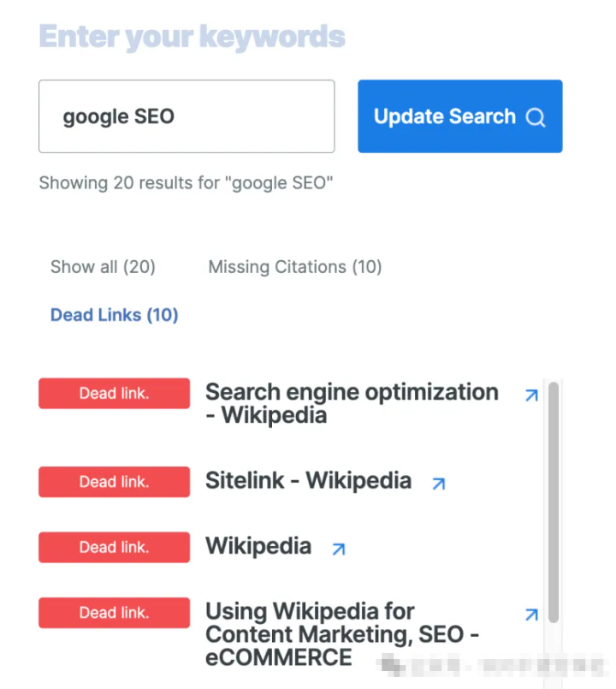Click external link arrow next to Wikipedia result

[x=339, y=549]
